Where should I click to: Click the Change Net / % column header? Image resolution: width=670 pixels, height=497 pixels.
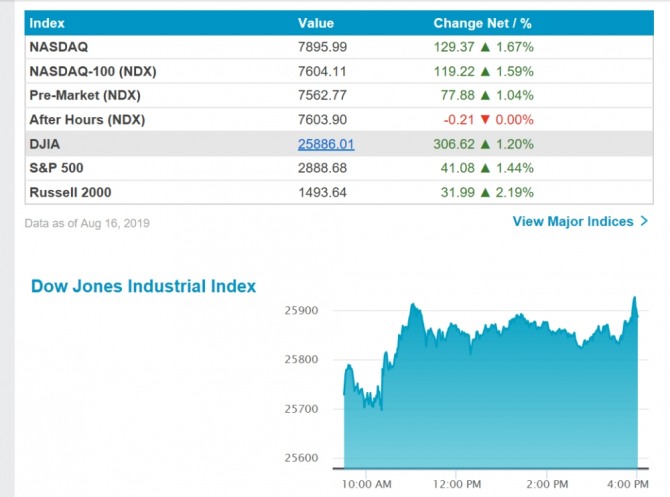click(481, 23)
